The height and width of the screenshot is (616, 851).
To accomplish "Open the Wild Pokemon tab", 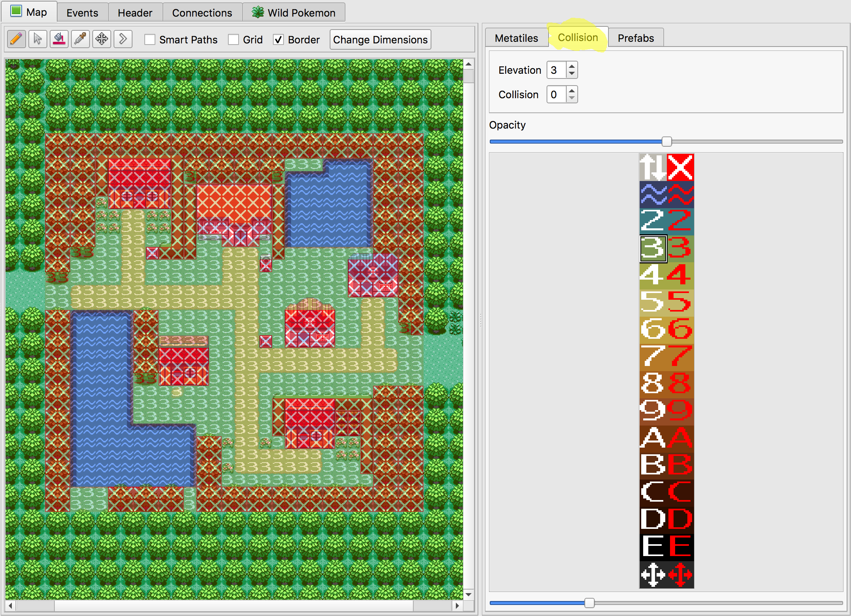I will (294, 13).
